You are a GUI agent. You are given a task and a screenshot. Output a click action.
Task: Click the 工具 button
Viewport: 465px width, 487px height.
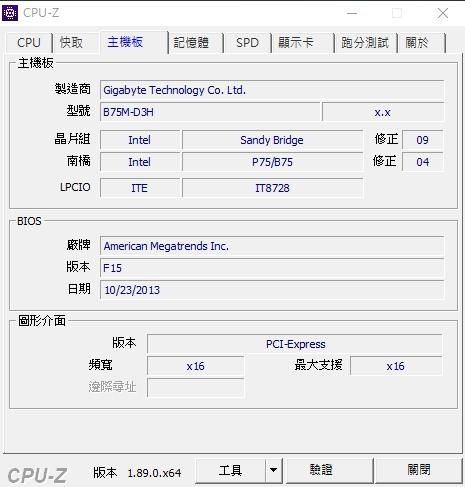[x=231, y=471]
